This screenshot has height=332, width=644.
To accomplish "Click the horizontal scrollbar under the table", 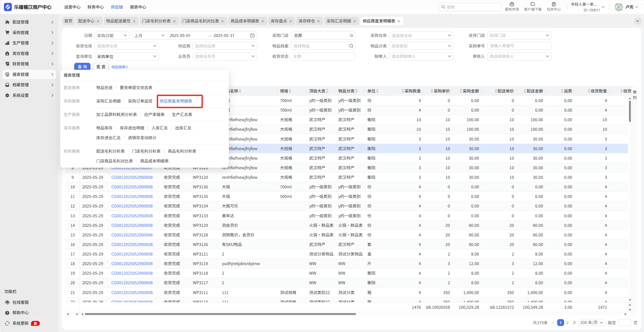I will (220, 314).
